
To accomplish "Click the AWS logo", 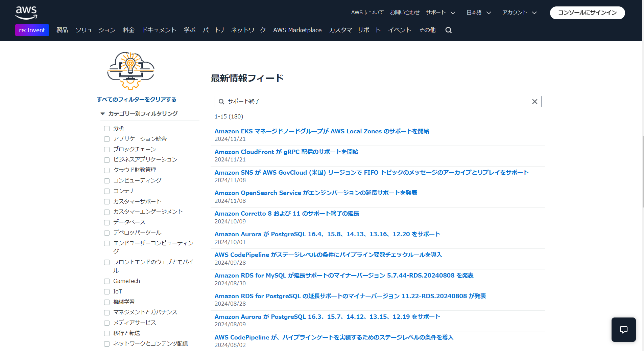I will 26,13.
